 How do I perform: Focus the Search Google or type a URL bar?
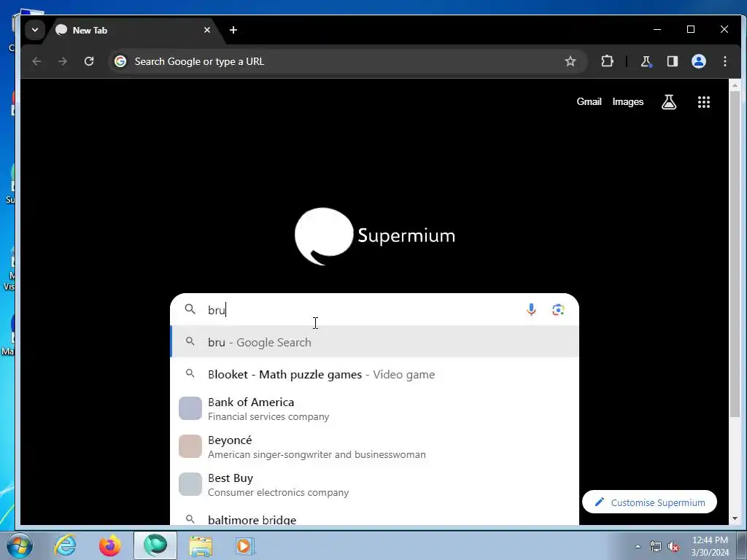click(347, 61)
